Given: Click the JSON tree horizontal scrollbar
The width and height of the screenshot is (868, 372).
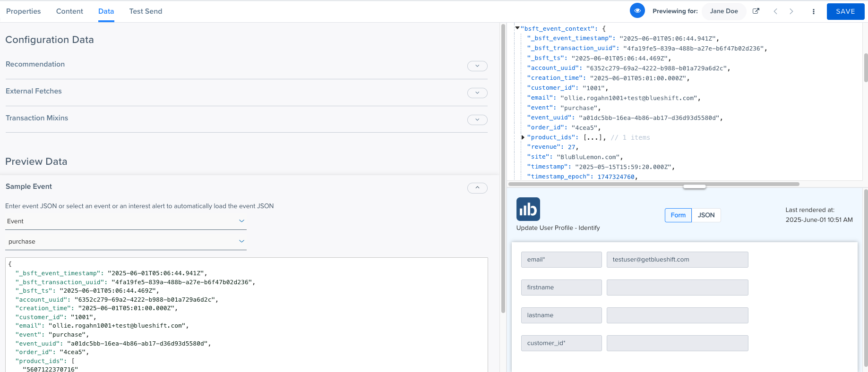Looking at the screenshot, I should point(653,184).
